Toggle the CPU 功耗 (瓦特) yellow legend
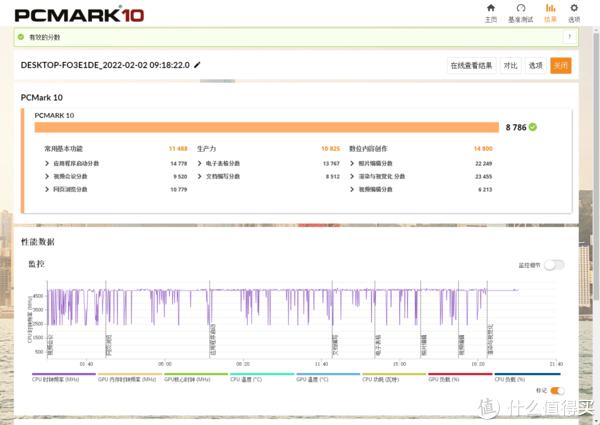600x425 pixels. 394,378
